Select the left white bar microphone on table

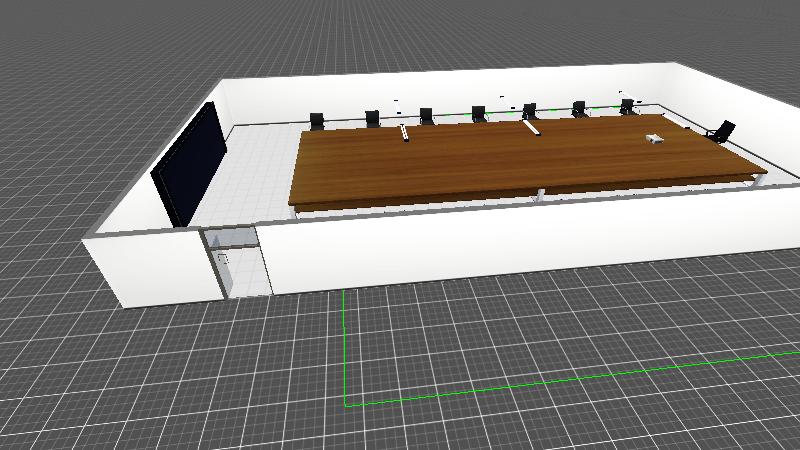[405, 133]
